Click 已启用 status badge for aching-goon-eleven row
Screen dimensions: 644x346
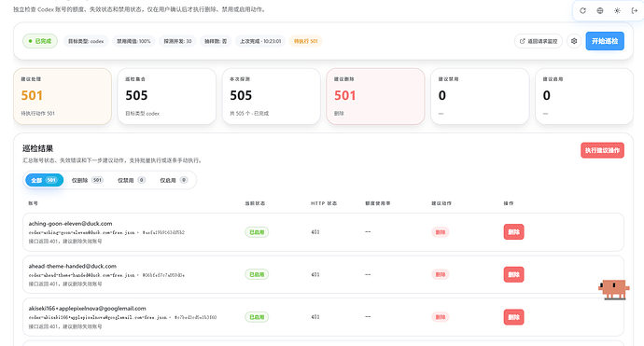pos(257,232)
